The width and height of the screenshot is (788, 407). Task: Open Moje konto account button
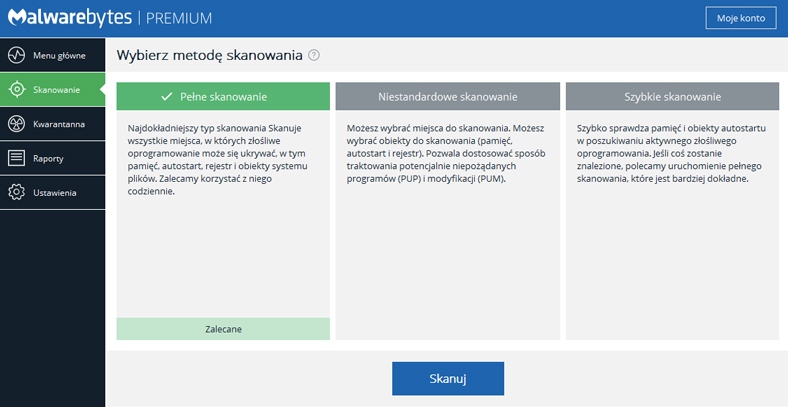(741, 18)
